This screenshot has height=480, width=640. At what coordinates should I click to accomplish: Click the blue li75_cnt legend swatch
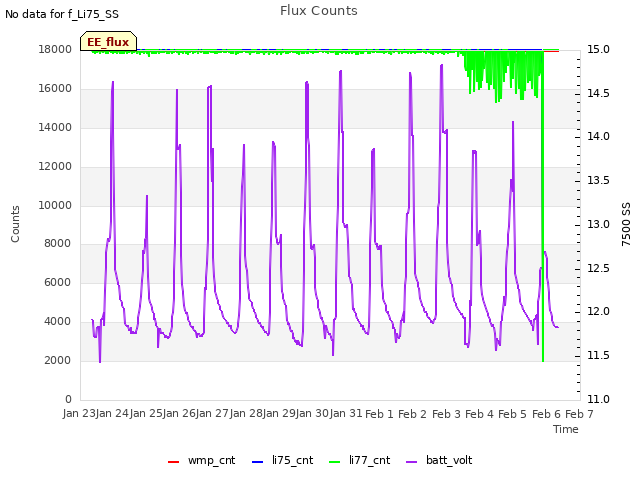pyautogui.click(x=258, y=462)
